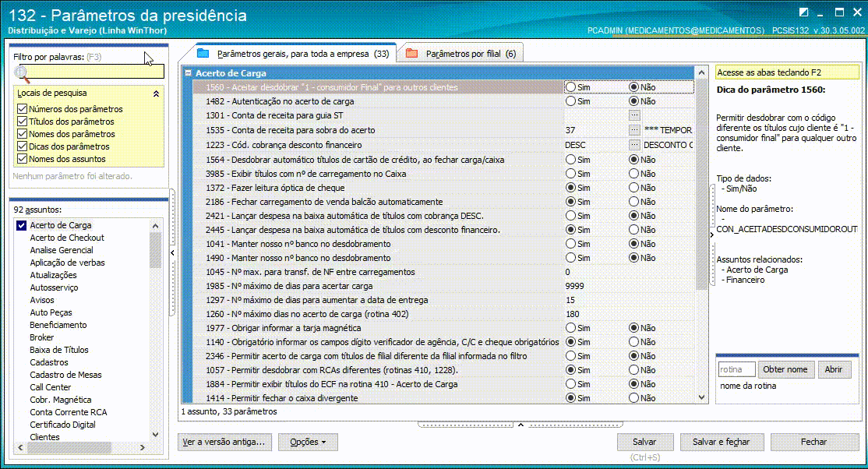Select Sim for parameter 1977 tarja magnética
This screenshot has width=868, height=469.
pyautogui.click(x=570, y=328)
